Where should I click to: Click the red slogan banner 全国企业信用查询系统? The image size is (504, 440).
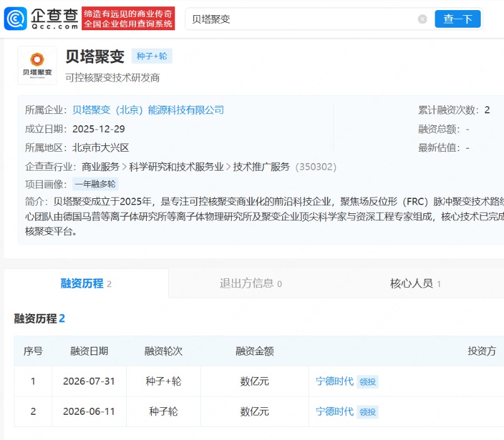(129, 19)
